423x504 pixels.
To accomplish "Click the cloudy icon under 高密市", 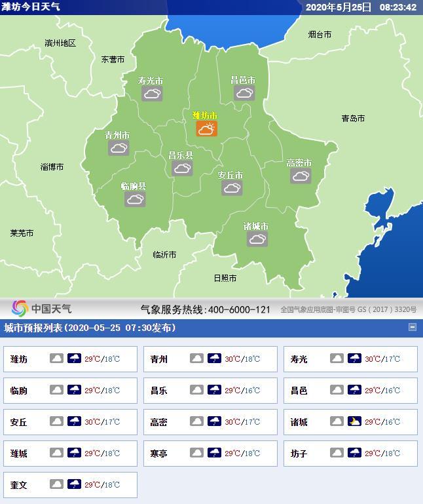I will [x=301, y=176].
